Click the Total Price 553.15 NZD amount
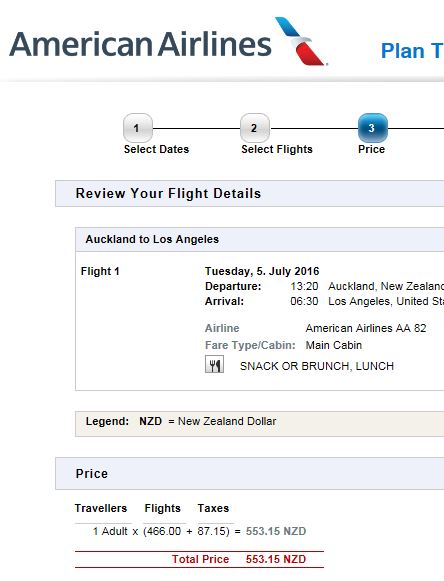Viewport: 444px width, 581px height. coord(276,559)
